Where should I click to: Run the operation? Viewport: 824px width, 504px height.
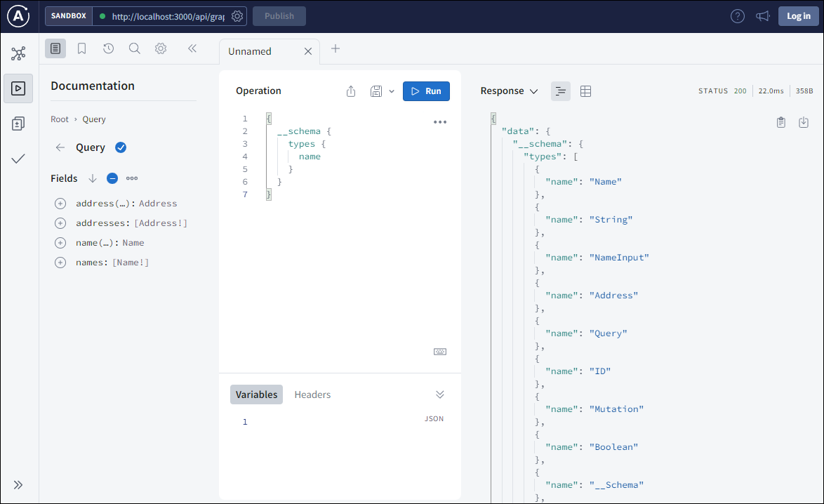pos(426,91)
